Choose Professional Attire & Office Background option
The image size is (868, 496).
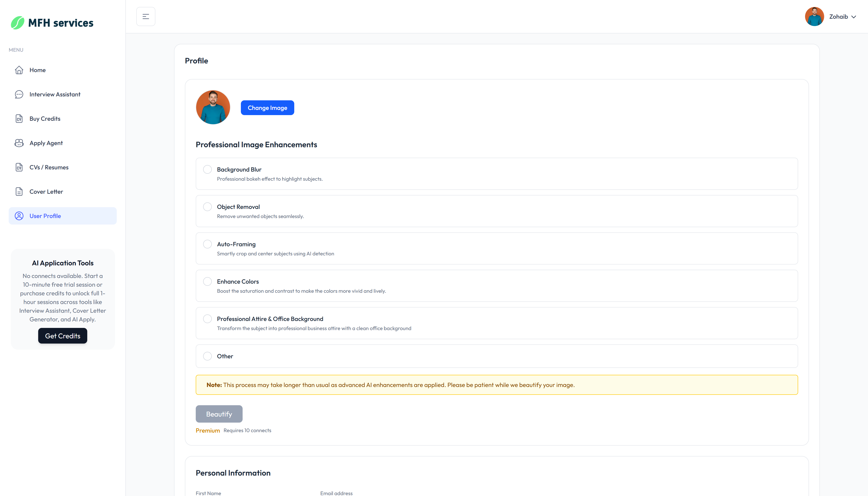(207, 319)
